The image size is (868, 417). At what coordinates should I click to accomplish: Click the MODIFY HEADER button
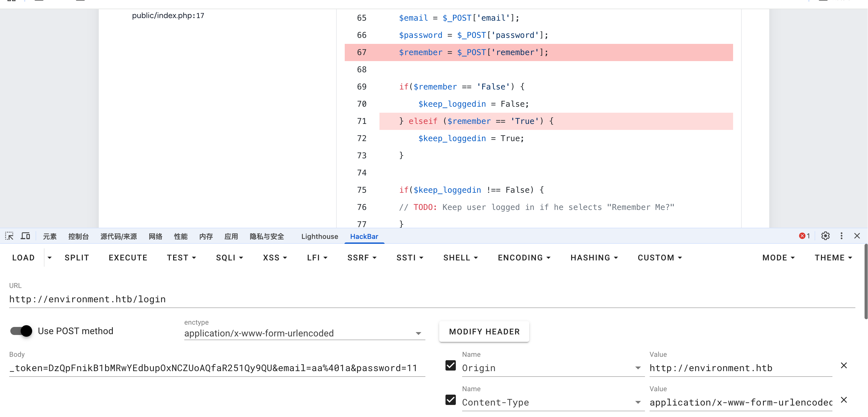pos(484,332)
